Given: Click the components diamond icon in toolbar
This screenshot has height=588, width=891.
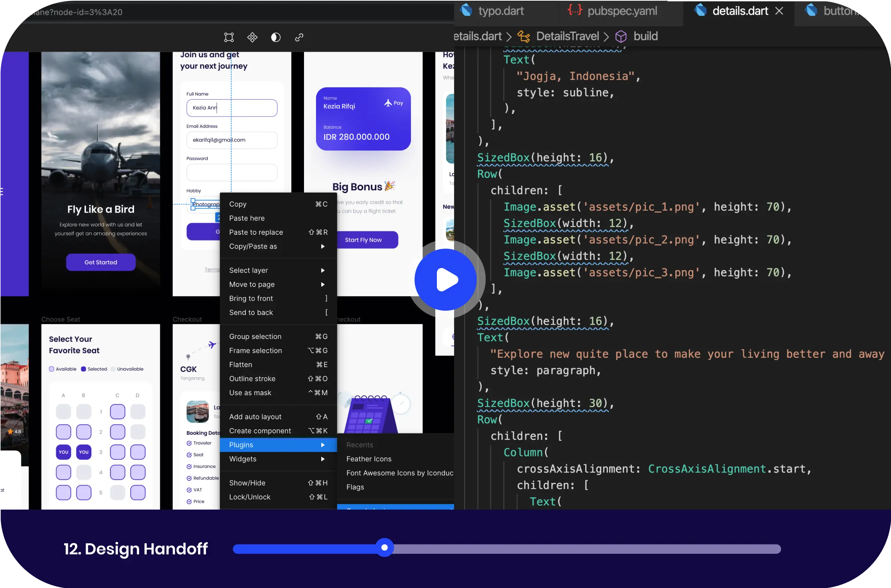Looking at the screenshot, I should click(x=252, y=37).
